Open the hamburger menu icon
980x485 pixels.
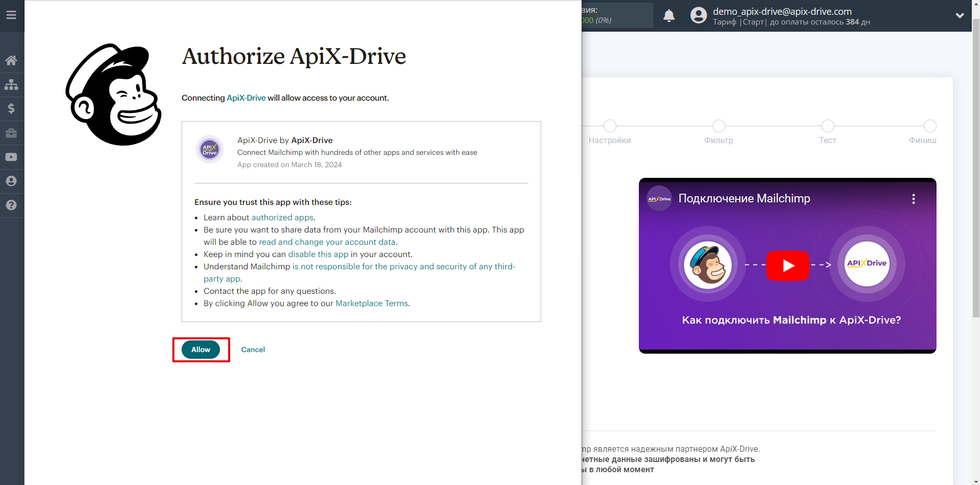click(11, 15)
